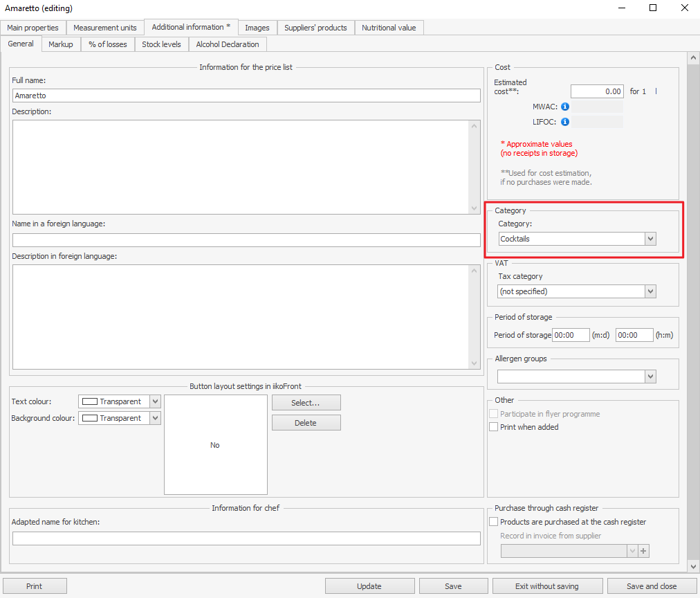Click the Select... button for button image
The image size is (700, 598).
point(306,403)
